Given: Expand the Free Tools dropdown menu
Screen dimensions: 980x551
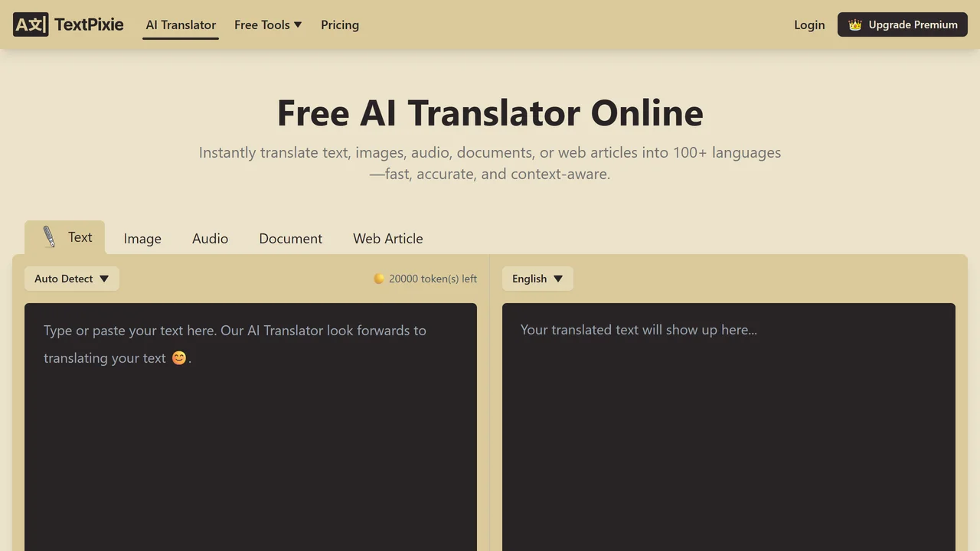Looking at the screenshot, I should tap(268, 24).
